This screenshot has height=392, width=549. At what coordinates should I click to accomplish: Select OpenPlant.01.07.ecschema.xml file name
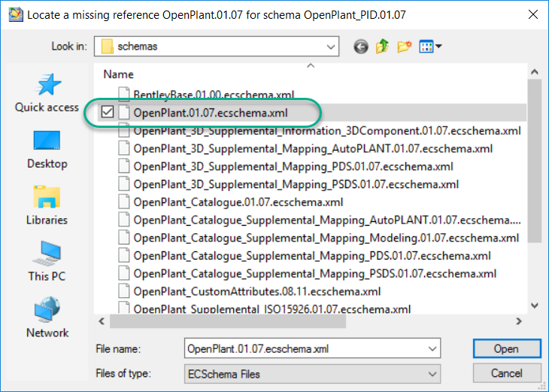(x=211, y=113)
